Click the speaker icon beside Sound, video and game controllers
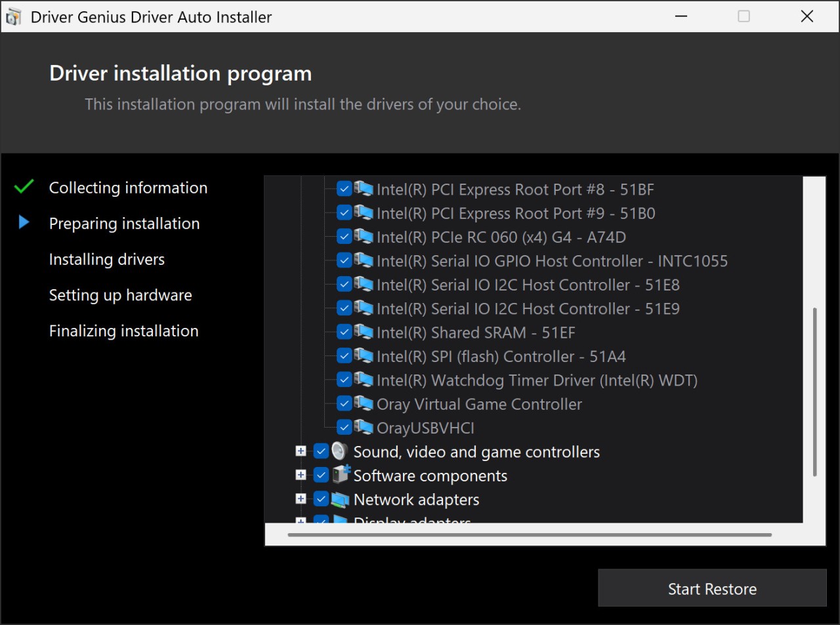This screenshot has height=625, width=840. coord(339,452)
